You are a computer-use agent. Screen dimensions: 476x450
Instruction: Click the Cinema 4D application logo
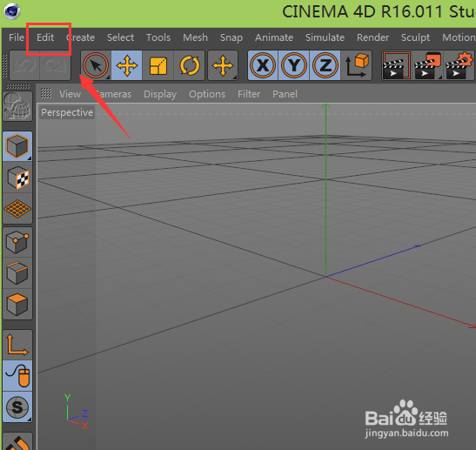[x=12, y=11]
